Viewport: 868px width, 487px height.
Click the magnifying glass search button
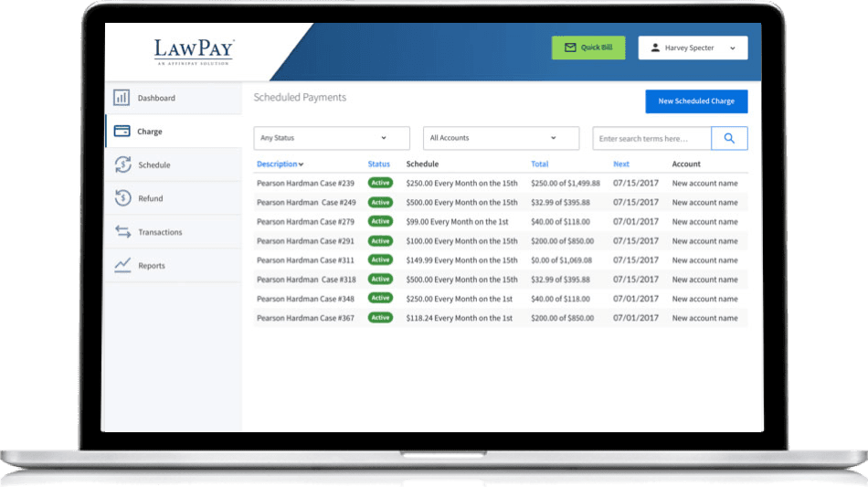pyautogui.click(x=729, y=138)
